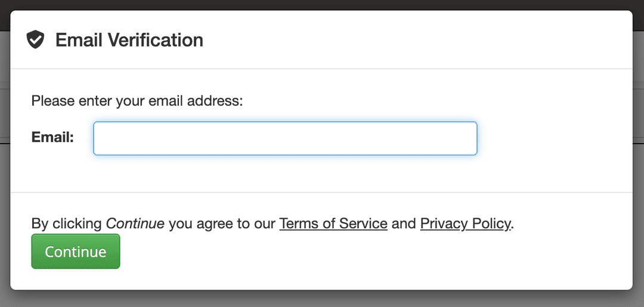
Task: Click 'By clicking' text in the footer
Action: pos(67,224)
